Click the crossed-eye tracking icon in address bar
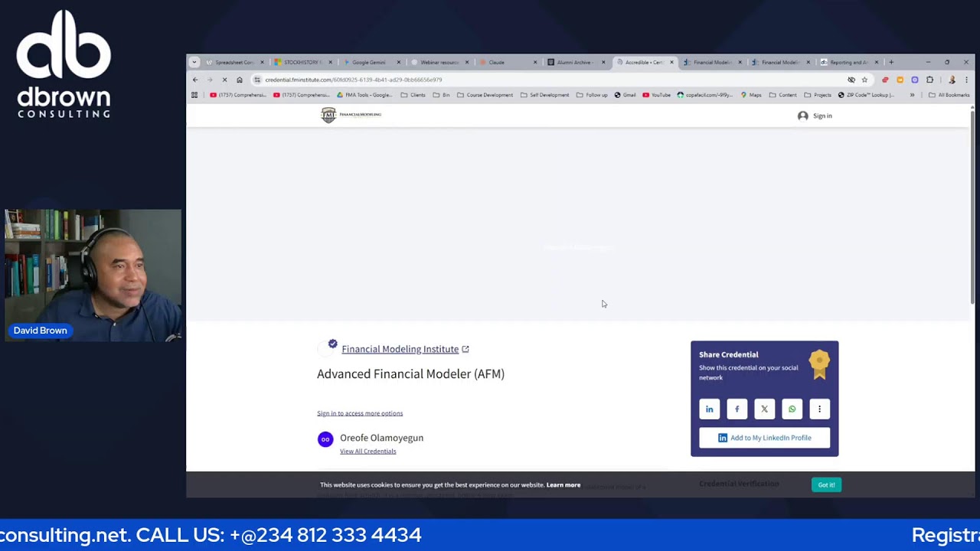980x551 pixels. tap(851, 80)
